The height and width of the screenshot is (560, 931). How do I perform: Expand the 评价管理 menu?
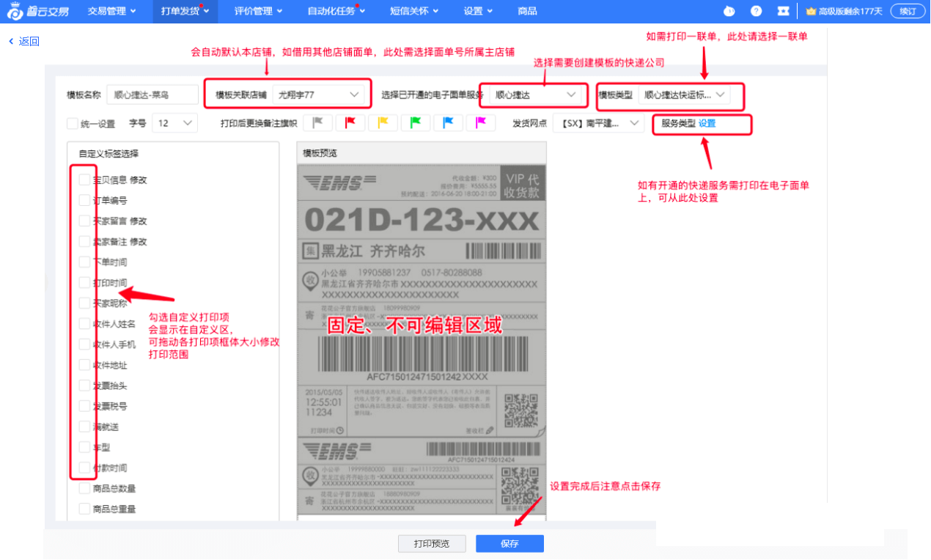tap(258, 11)
